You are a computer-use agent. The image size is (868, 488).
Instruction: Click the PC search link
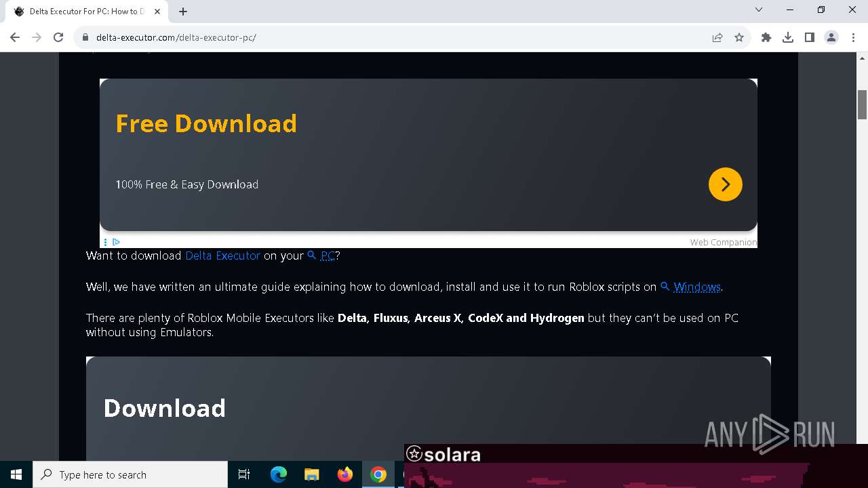click(x=328, y=256)
